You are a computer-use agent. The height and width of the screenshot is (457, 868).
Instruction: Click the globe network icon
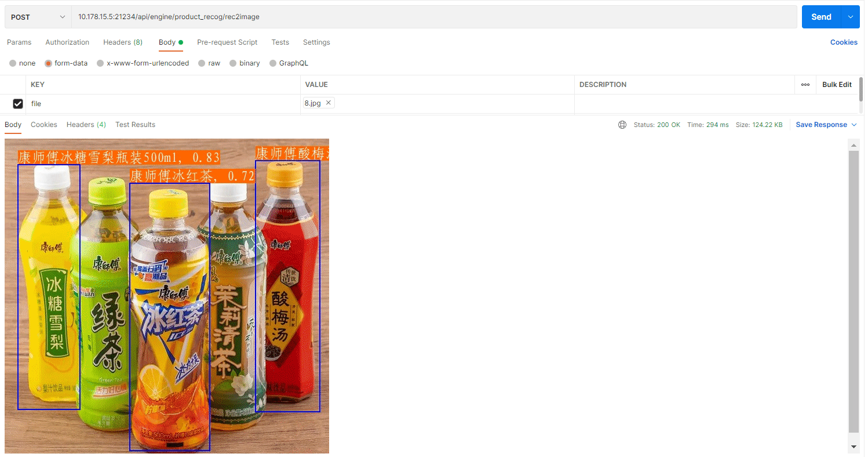tap(622, 125)
